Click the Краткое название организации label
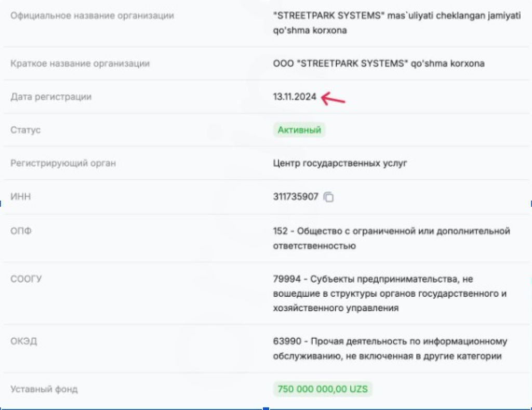The height and width of the screenshot is (410, 532). 80,63
